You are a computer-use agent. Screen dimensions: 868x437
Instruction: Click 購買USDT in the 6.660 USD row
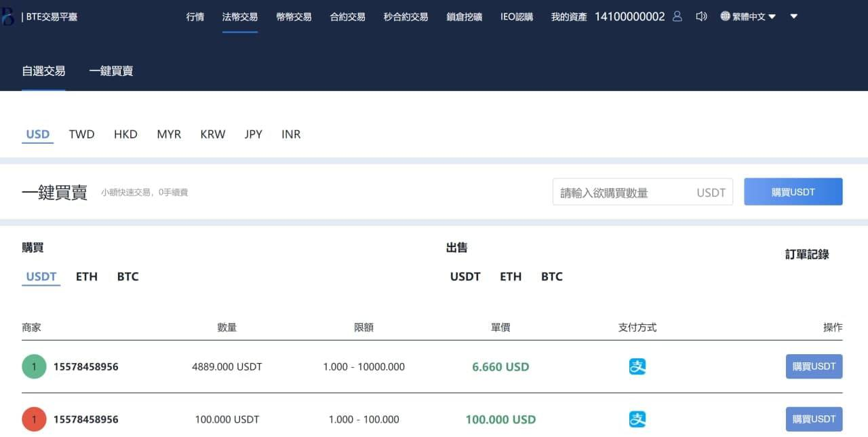pyautogui.click(x=814, y=366)
